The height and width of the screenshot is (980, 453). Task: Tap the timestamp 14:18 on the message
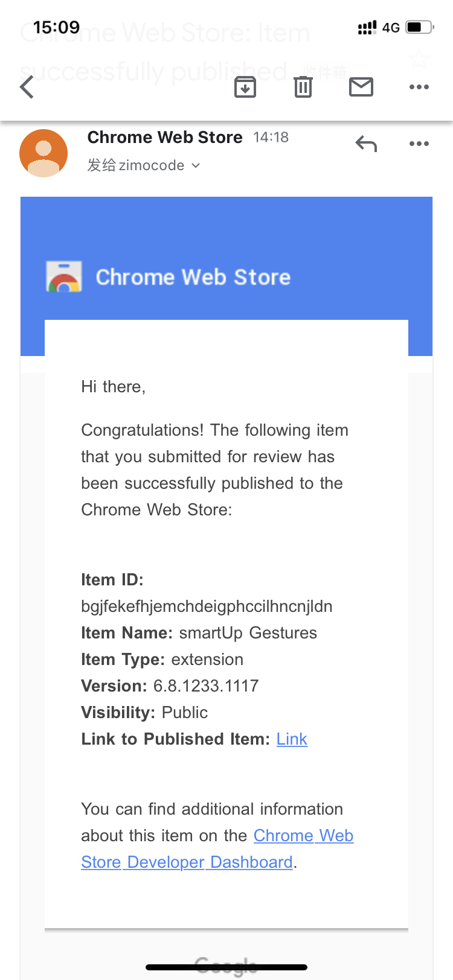[x=271, y=137]
